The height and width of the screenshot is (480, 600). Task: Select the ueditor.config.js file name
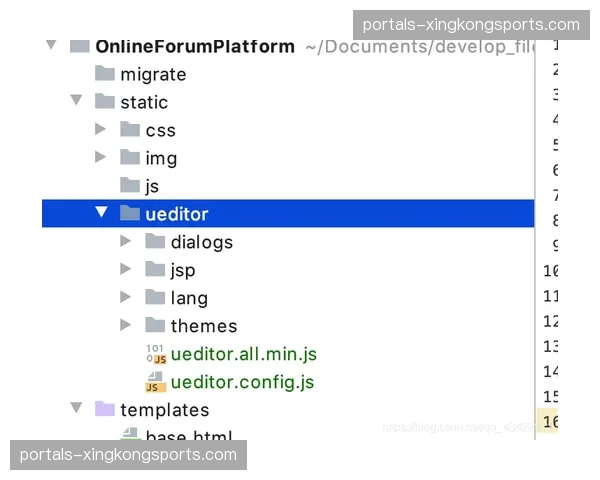click(242, 382)
